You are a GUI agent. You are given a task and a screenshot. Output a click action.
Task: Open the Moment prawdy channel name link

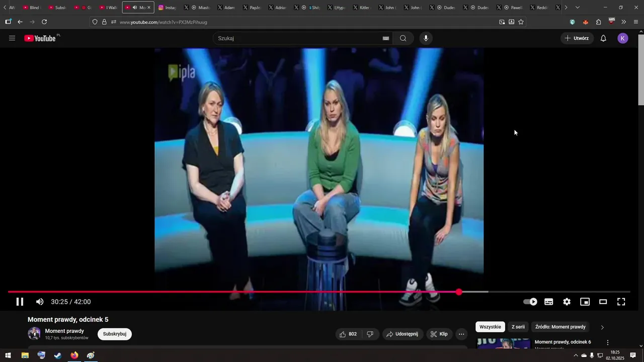(x=64, y=331)
